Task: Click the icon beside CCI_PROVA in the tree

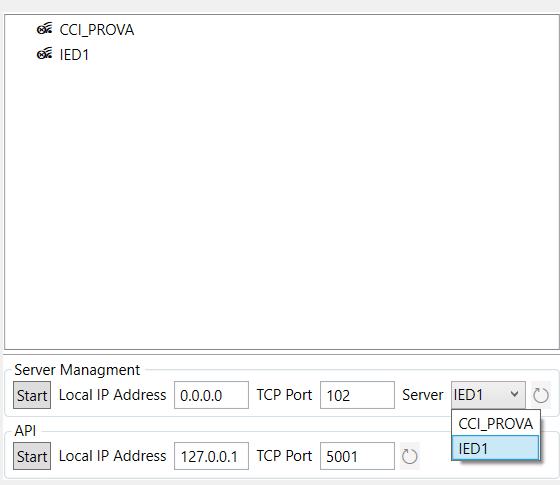Action: click(44, 29)
